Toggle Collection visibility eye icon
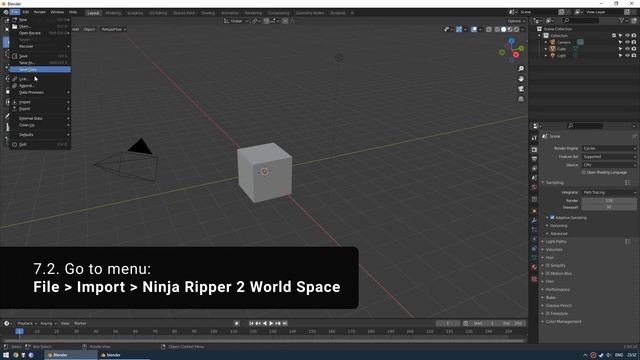Image resolution: width=640 pixels, height=360 pixels. pos(627,36)
